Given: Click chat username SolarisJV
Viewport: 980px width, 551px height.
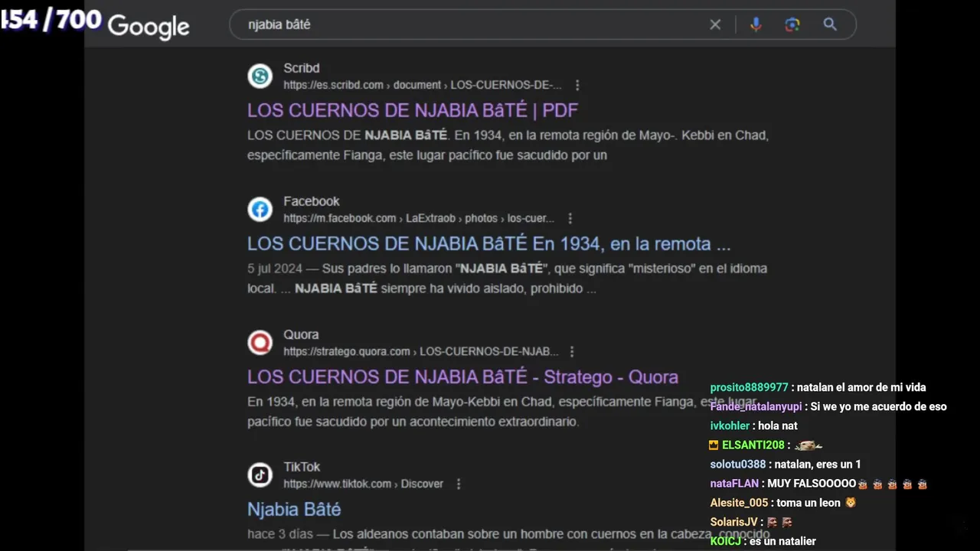Looking at the screenshot, I should tap(733, 522).
